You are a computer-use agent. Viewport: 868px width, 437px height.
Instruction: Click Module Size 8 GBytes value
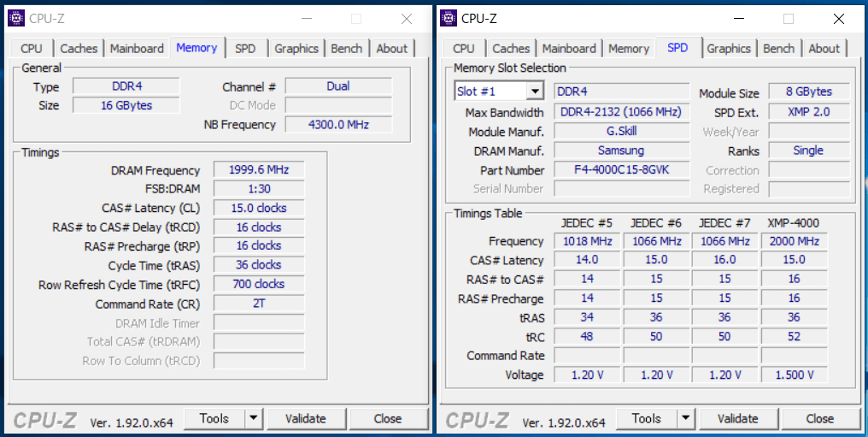809,92
